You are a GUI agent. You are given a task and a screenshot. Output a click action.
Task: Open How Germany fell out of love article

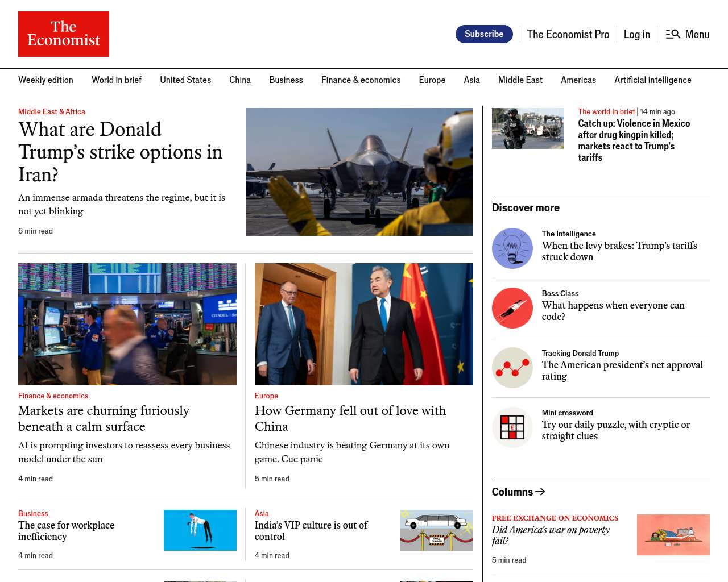(x=350, y=418)
